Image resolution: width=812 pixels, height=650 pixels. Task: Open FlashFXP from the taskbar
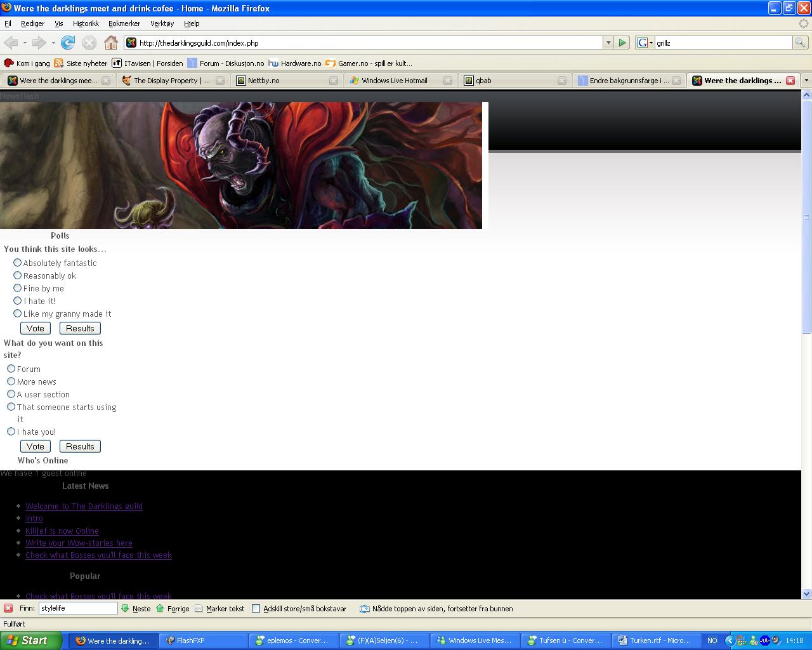point(204,640)
